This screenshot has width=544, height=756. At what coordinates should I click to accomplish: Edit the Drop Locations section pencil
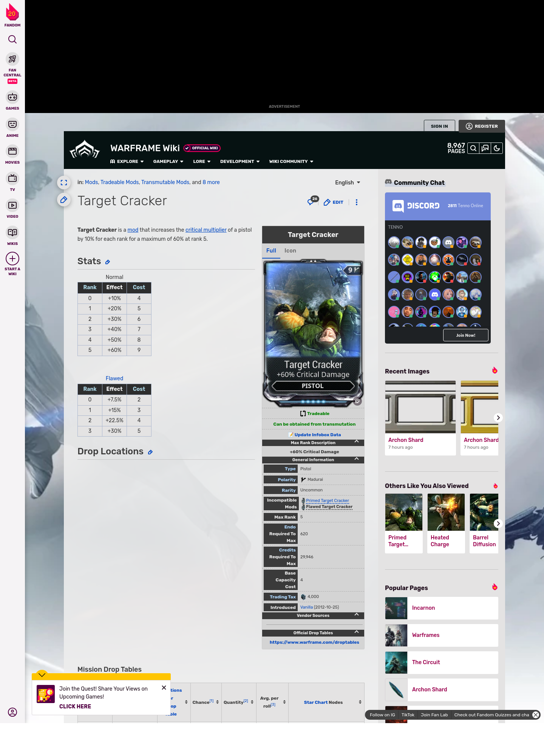[150, 452]
